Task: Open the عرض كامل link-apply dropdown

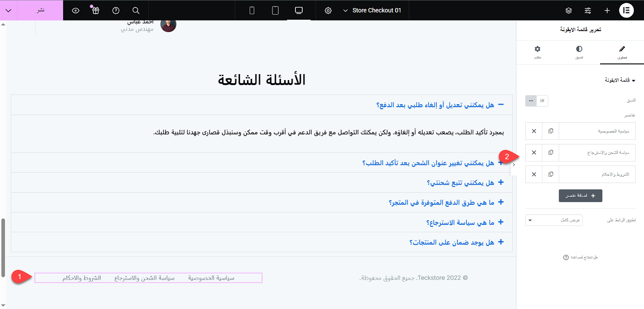Action: coord(554,220)
